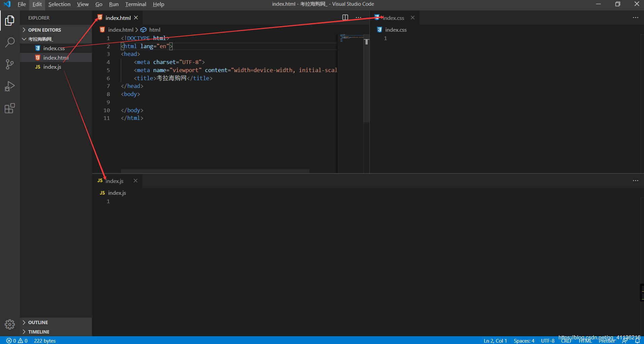Viewport: 644px width, 344px height.
Task: Open the Edit menu
Action: click(x=37, y=4)
